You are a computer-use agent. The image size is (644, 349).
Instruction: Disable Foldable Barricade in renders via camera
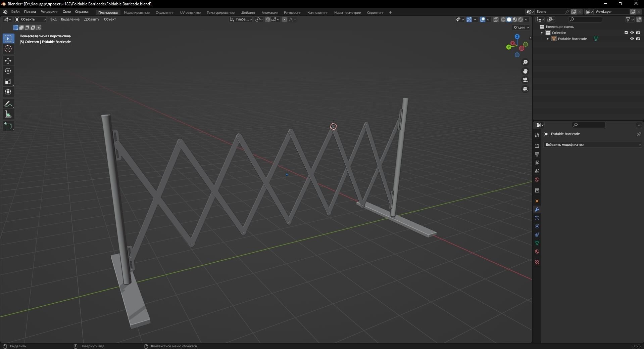click(x=638, y=39)
